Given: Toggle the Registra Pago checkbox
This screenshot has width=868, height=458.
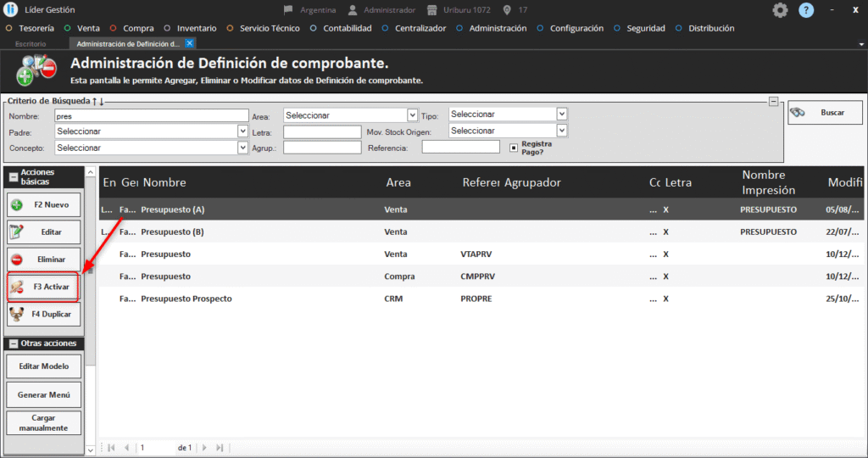Looking at the screenshot, I should [514, 148].
